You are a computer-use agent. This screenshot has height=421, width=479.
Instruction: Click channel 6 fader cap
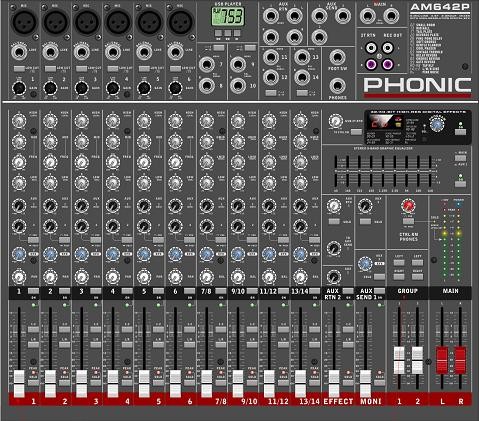click(x=175, y=383)
